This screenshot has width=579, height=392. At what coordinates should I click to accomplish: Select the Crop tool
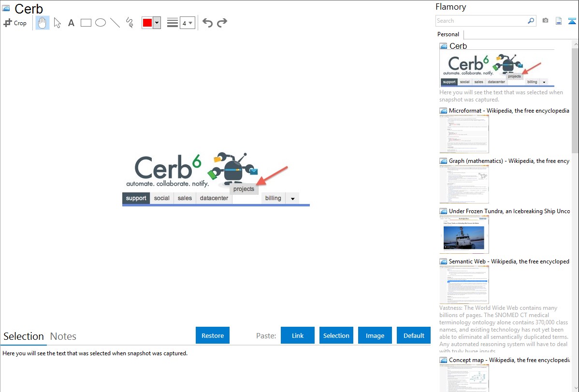(x=15, y=23)
